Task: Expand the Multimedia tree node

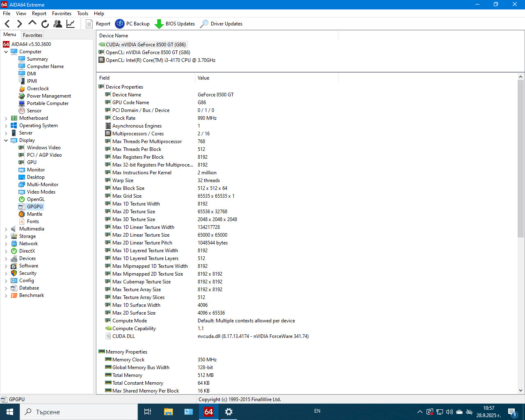Action: (x=6, y=229)
